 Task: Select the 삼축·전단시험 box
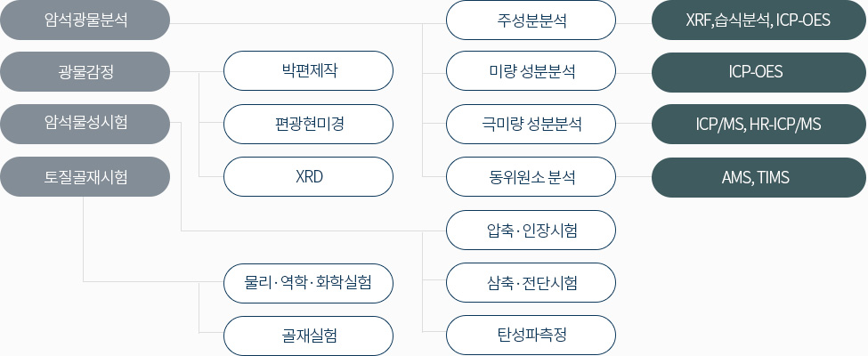point(531,283)
